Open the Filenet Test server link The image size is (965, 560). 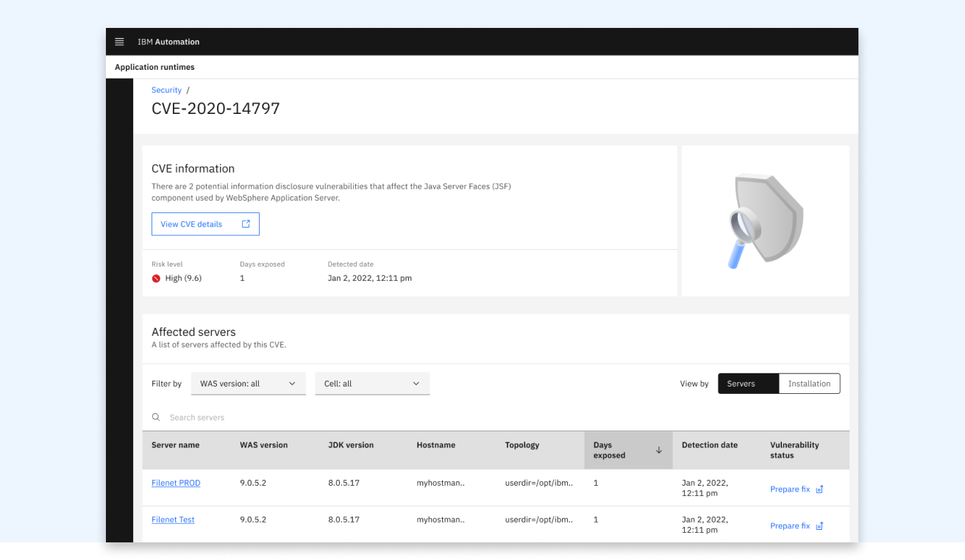click(x=173, y=520)
